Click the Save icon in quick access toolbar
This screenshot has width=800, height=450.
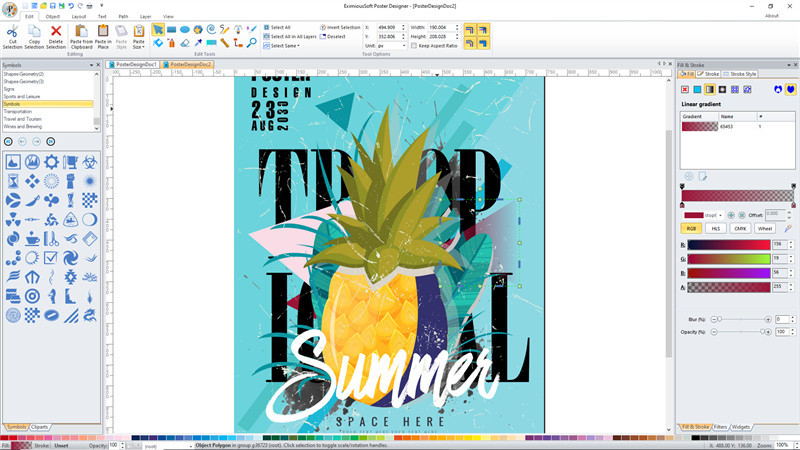coord(53,6)
